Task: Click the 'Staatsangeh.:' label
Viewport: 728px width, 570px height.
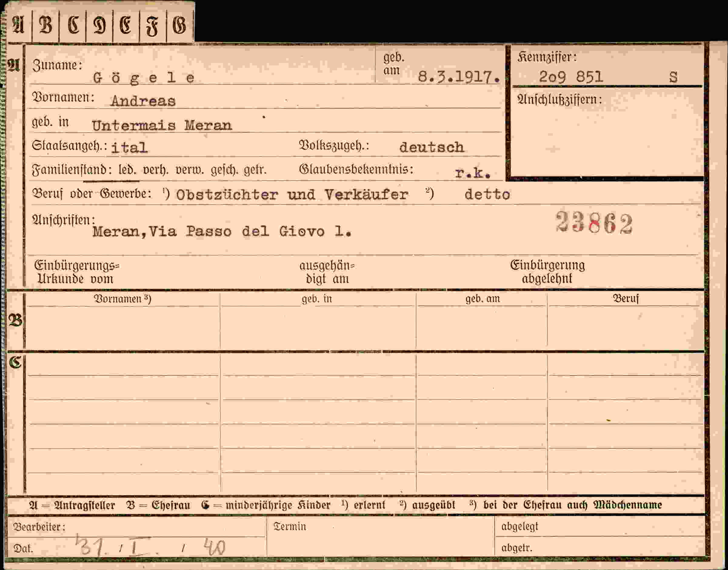Action: coord(69,146)
